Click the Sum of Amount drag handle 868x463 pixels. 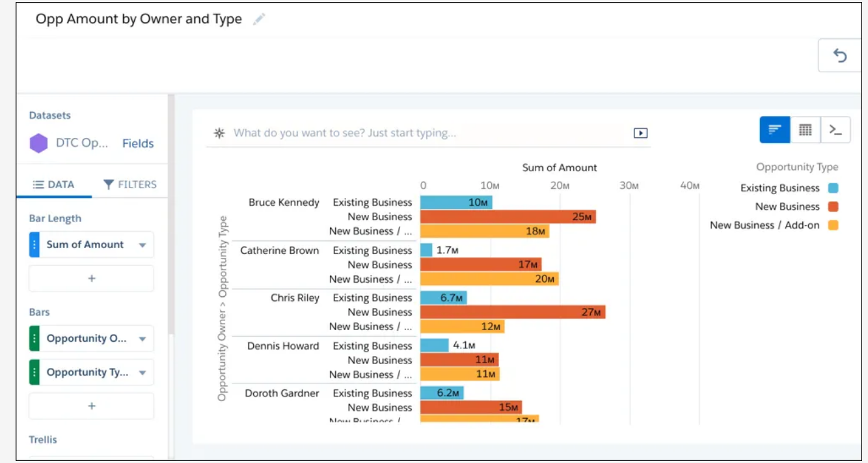34,245
